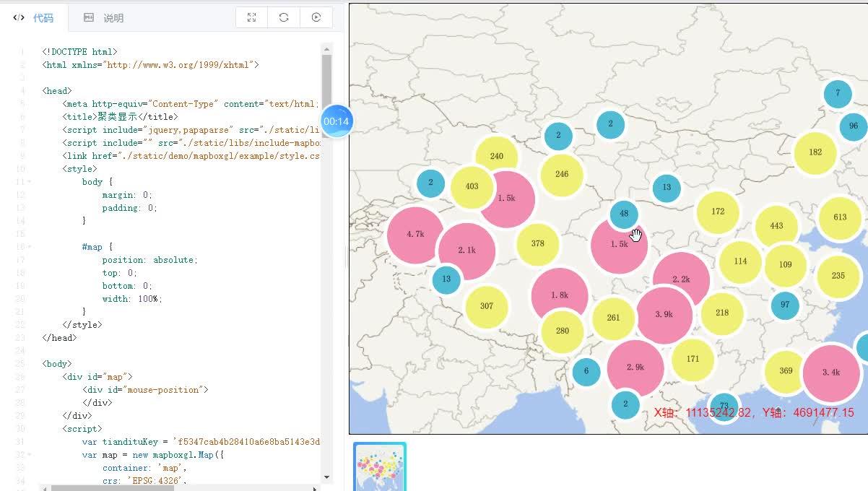868x491 pixels.
Task: Click the yellow 240 cluster circle
Action: (x=497, y=155)
